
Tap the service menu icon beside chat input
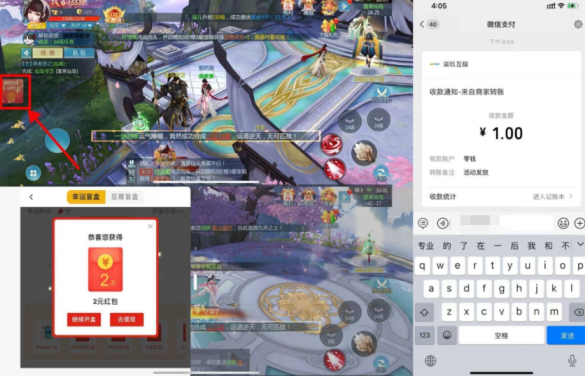[x=423, y=223]
